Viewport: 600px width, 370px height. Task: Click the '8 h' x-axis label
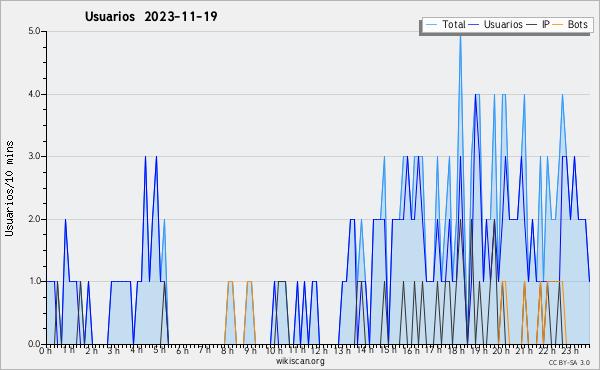(x=227, y=351)
